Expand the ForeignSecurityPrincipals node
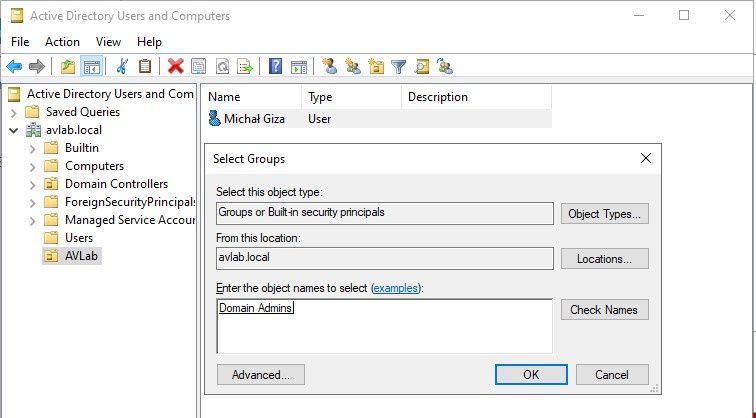This screenshot has width=756, height=418. pos(32,202)
